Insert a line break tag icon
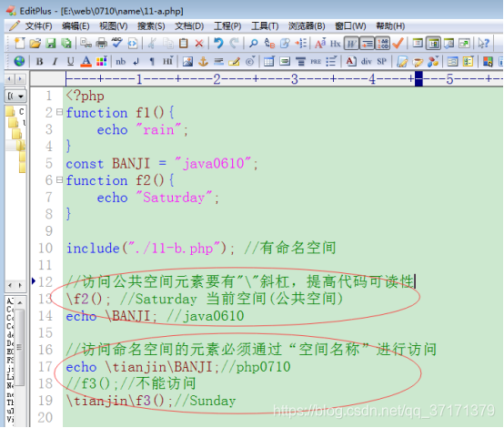The height and width of the screenshot is (428, 504). click(x=136, y=61)
